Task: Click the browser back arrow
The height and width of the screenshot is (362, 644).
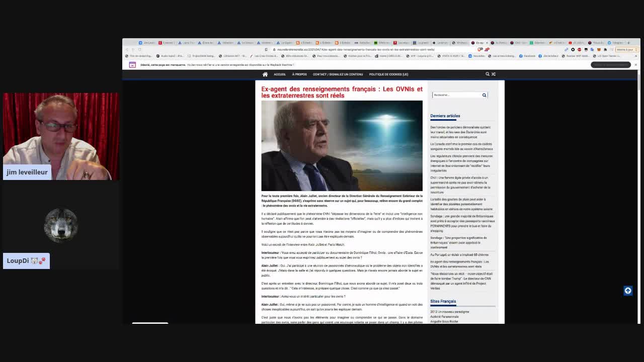Action: 127,50
